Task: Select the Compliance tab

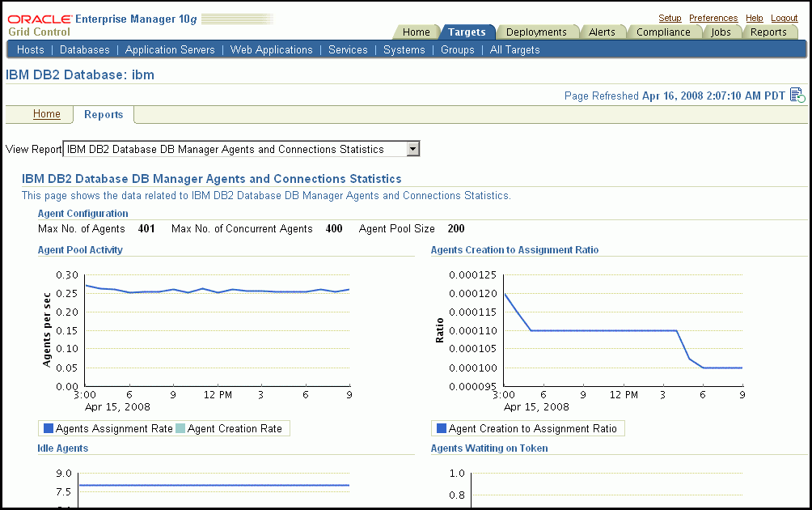Action: pyautogui.click(x=663, y=32)
